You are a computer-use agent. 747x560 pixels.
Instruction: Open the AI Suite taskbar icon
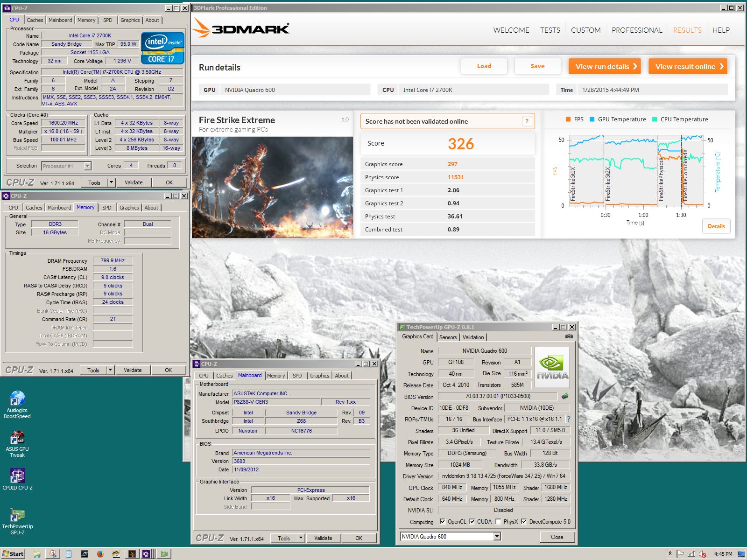(85, 554)
